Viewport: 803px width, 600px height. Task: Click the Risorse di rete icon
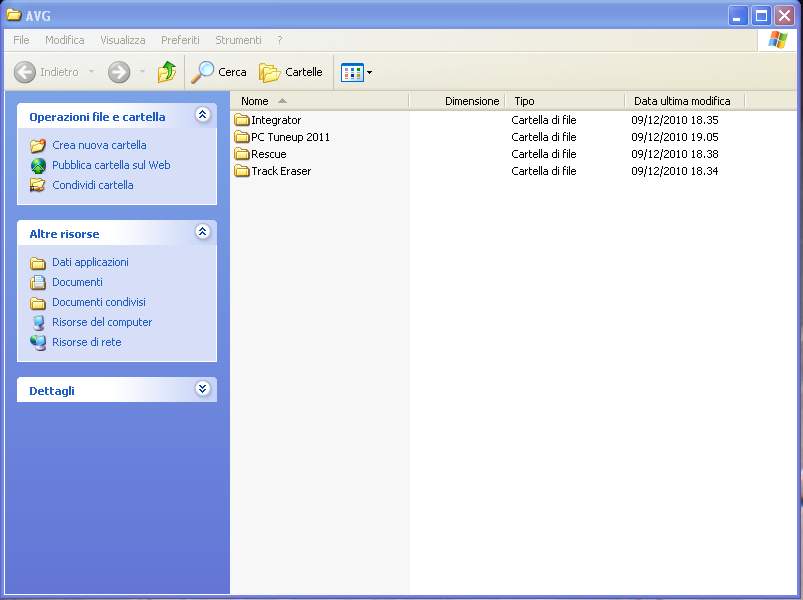coord(38,342)
